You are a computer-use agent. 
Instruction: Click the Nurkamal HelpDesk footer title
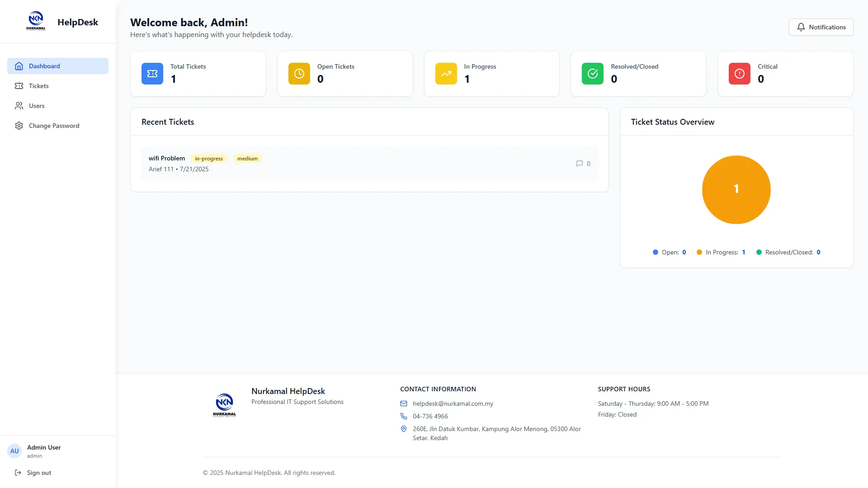288,391
